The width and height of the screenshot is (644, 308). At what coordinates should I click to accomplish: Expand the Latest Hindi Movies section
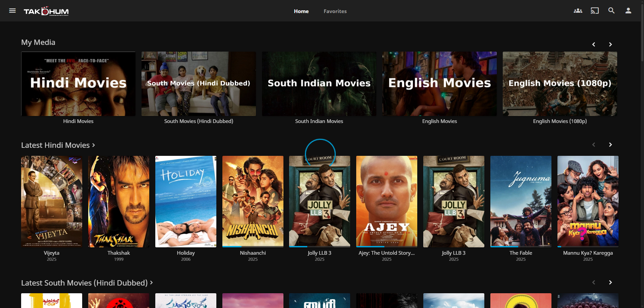tap(58, 145)
